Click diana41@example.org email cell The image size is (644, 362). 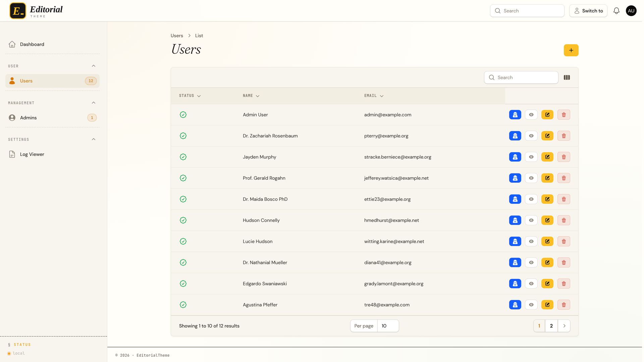[x=387, y=262]
